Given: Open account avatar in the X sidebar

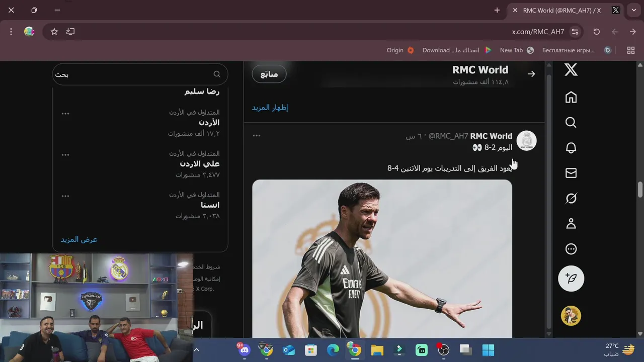Looking at the screenshot, I should click(x=571, y=316).
